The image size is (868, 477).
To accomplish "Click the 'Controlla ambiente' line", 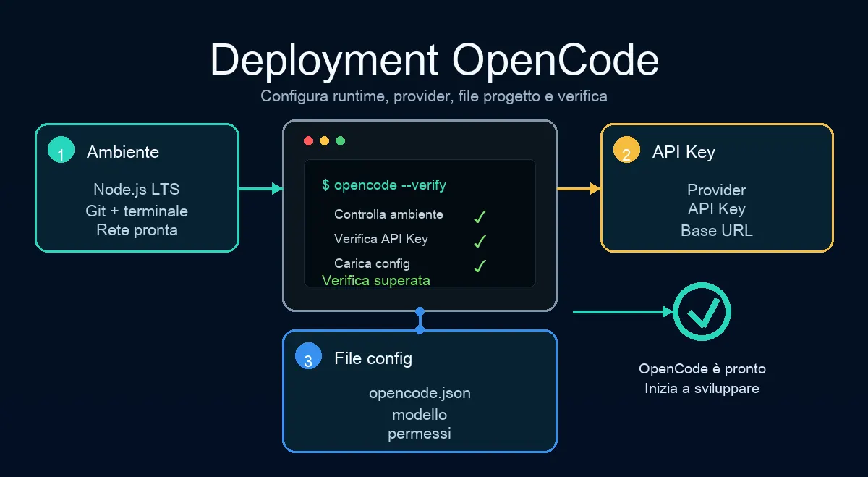I will click(388, 214).
